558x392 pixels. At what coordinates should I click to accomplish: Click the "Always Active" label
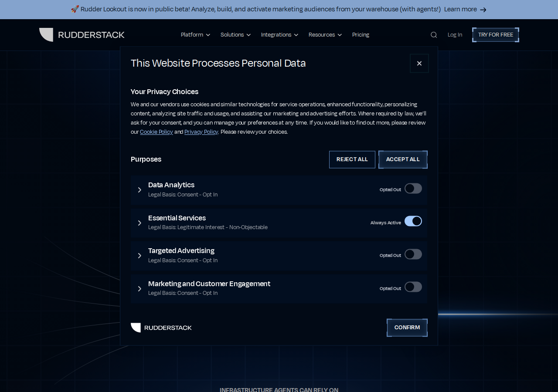click(386, 223)
